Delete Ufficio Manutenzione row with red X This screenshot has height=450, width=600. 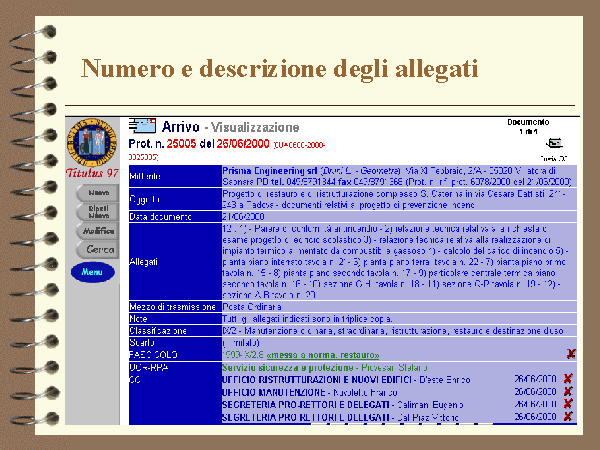tap(567, 389)
